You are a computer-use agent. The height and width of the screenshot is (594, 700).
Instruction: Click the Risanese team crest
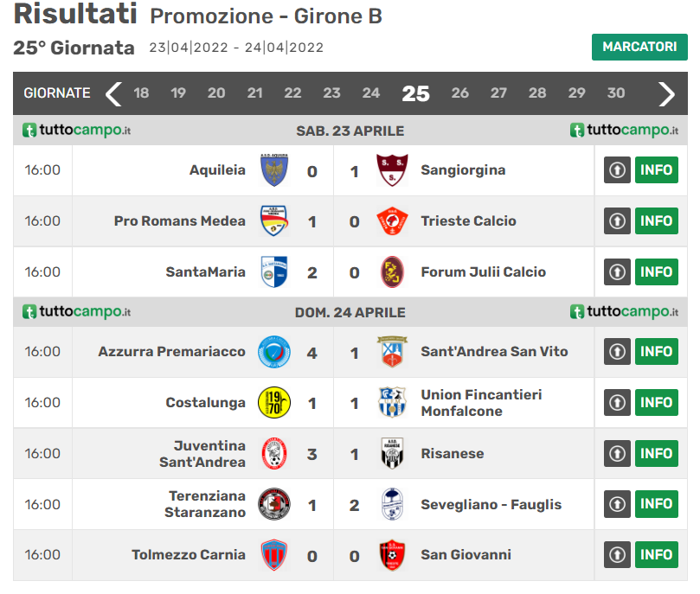click(392, 453)
